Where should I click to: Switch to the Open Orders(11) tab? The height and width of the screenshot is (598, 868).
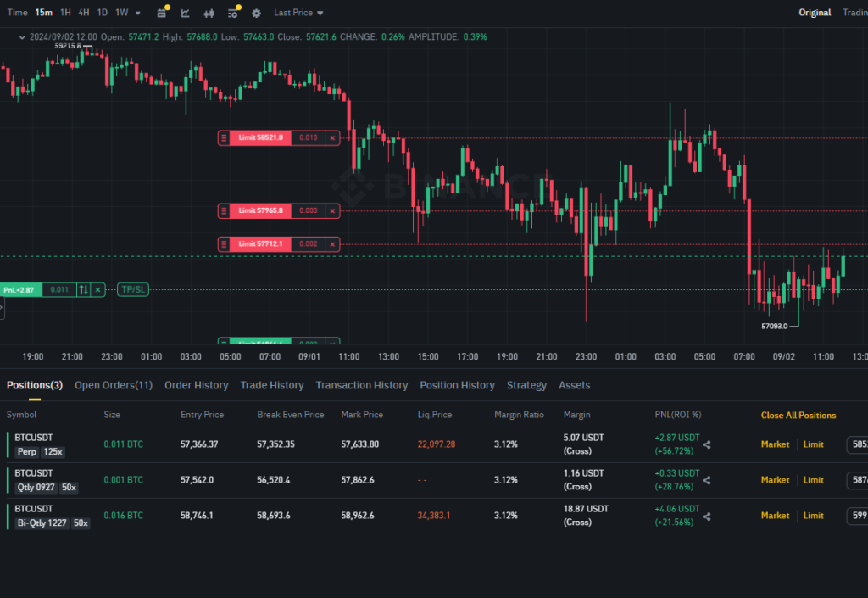pos(114,385)
